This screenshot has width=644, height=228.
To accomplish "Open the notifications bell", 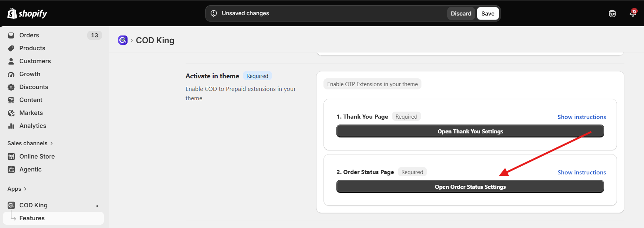I will pos(633,13).
